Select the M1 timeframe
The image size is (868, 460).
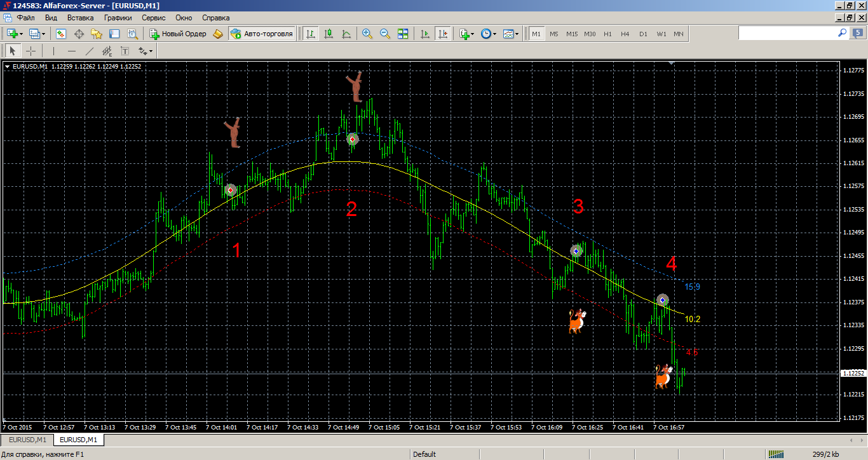pos(536,34)
